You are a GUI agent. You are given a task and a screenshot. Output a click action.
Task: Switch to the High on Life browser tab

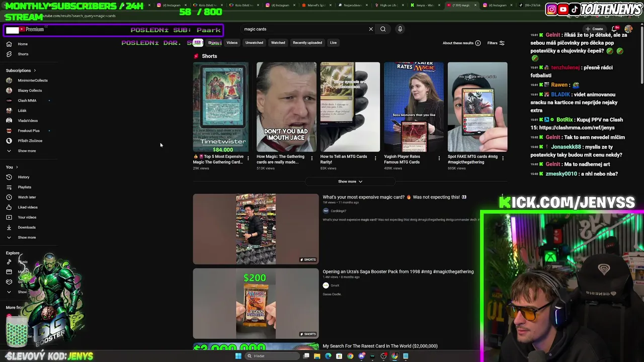[x=388, y=5]
